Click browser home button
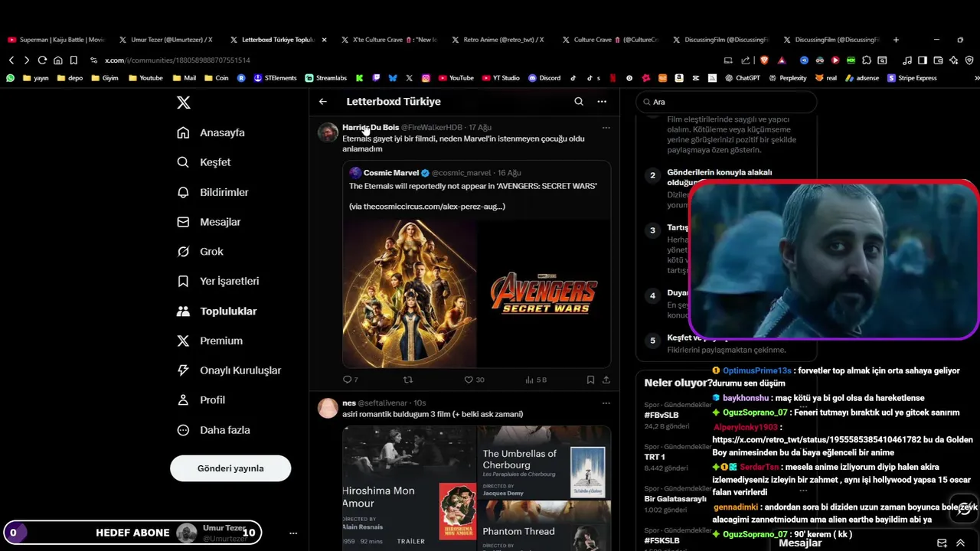This screenshot has width=980, height=551. (57, 60)
